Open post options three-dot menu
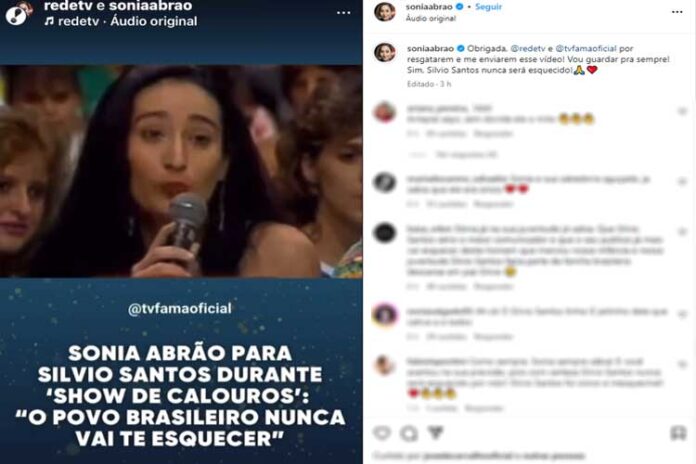Screen dimensions: 696x464 (677, 12)
